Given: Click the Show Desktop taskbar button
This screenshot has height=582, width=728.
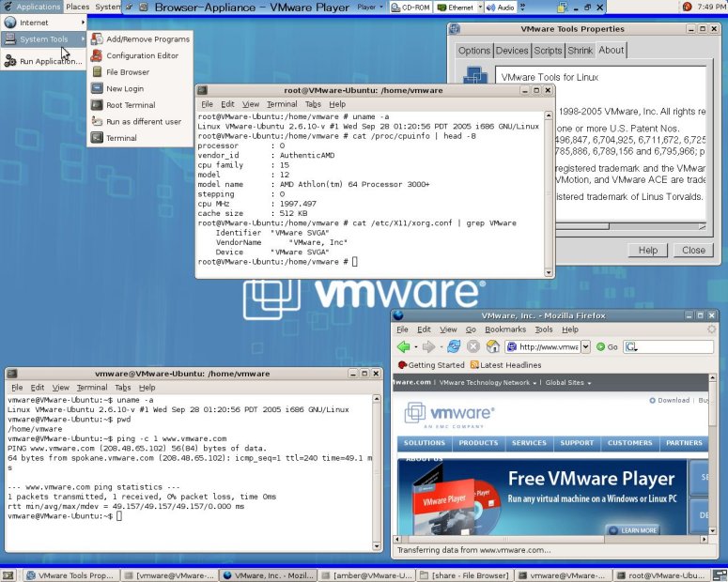Looking at the screenshot, I should click(x=8, y=575).
